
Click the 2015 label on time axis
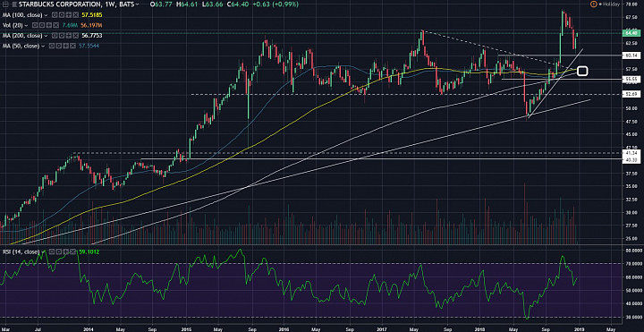coord(186,329)
